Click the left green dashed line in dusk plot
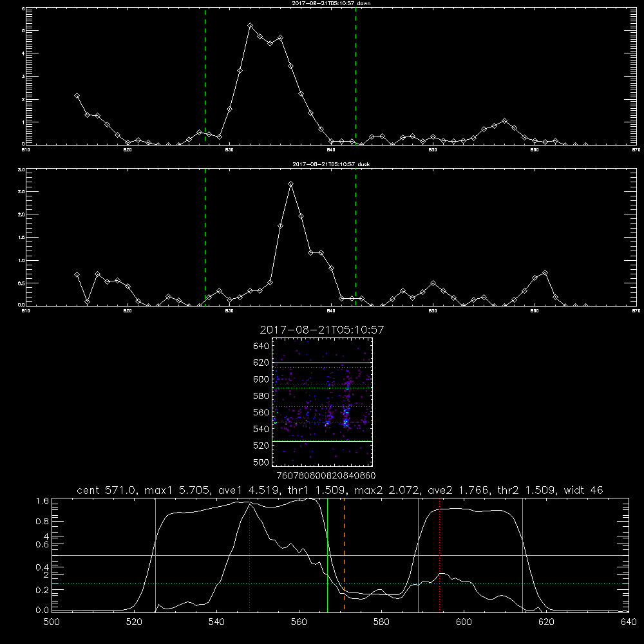This screenshot has height=644, width=644. pyautogui.click(x=205, y=237)
